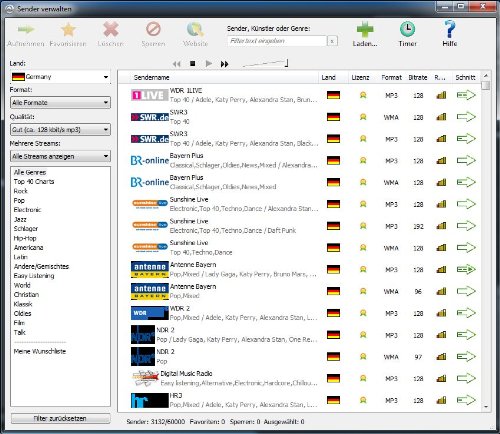Click signal bars icon for NDR 2 MP3
The image size is (500, 434).
(441, 335)
